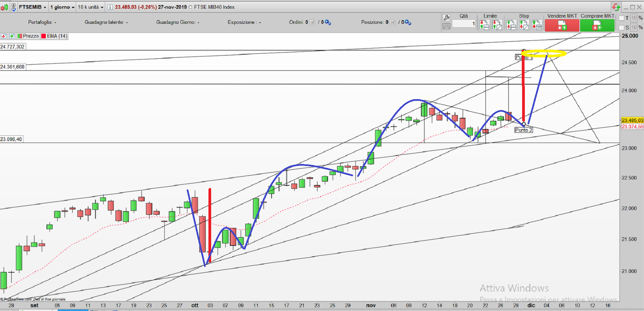Click the first Limite order icon

click(x=484, y=25)
